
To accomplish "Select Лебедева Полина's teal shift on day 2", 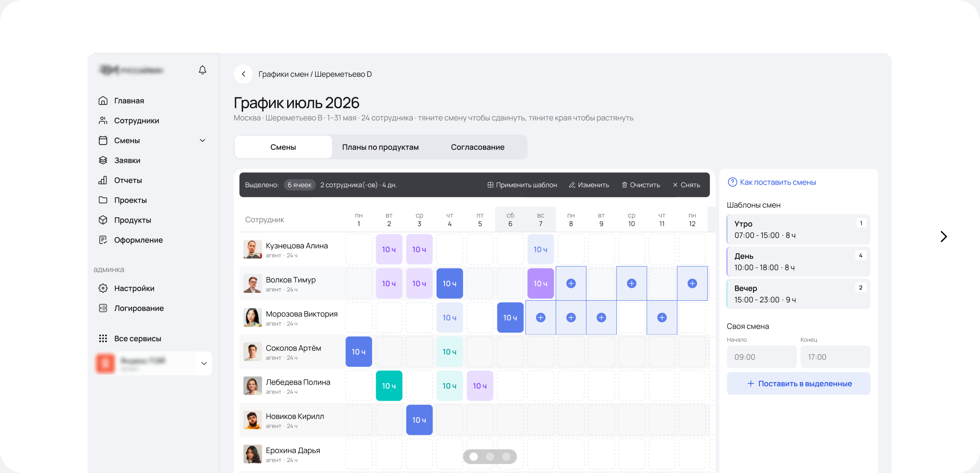I will 389,386.
